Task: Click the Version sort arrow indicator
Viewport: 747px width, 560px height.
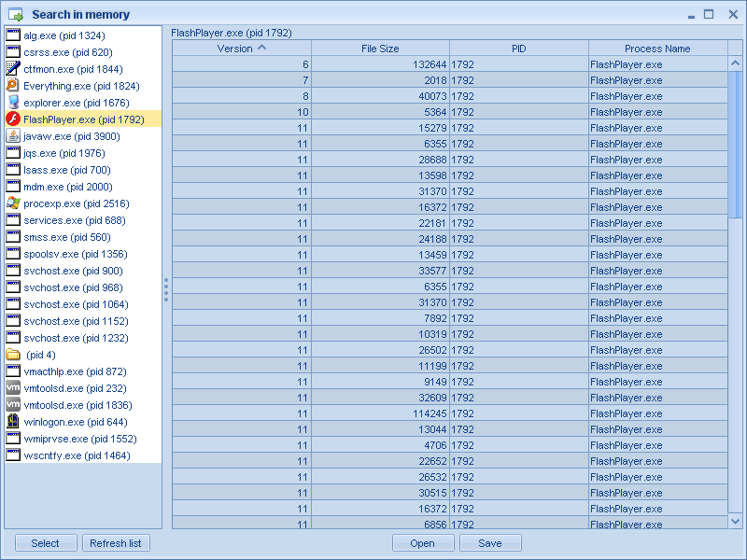Action: point(261,48)
